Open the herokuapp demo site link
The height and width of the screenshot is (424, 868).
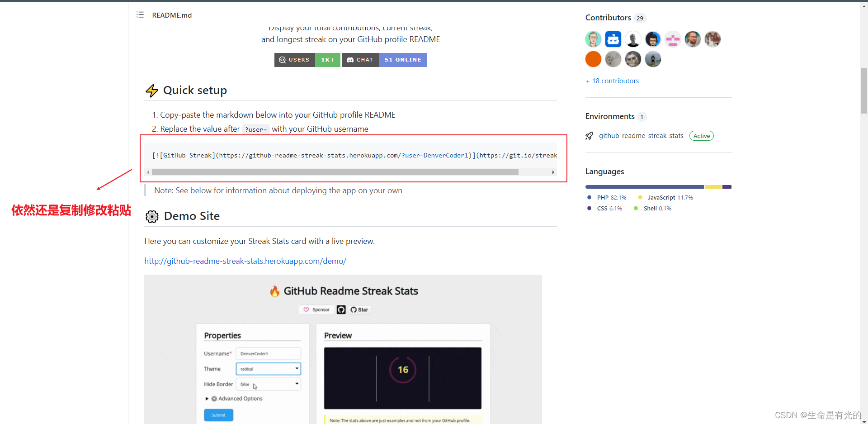coord(245,261)
